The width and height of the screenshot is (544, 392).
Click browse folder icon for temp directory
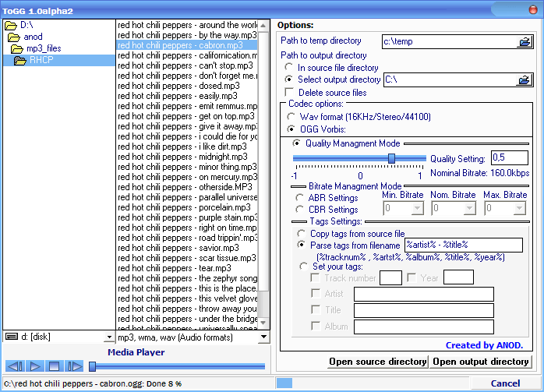tap(524, 42)
